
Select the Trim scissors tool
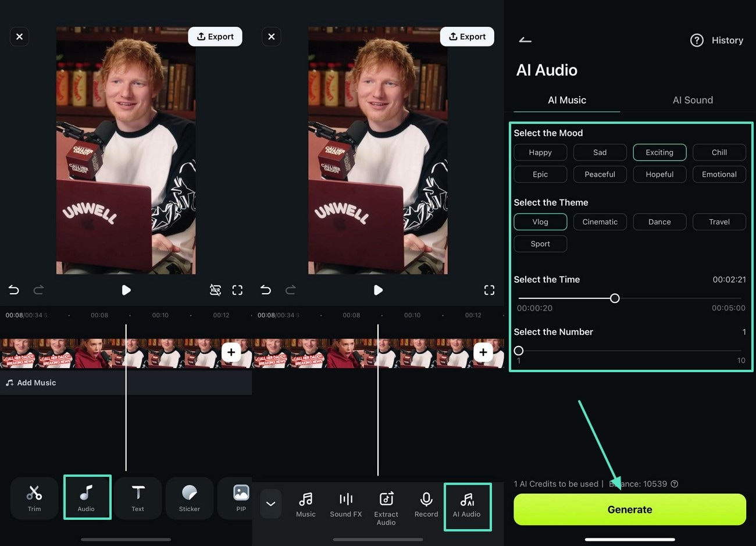pos(34,498)
